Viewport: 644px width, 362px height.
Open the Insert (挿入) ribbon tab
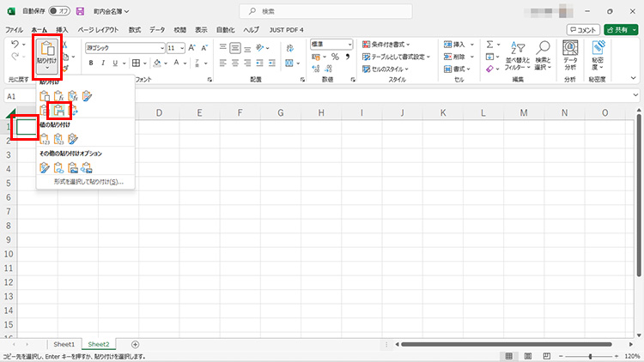62,29
